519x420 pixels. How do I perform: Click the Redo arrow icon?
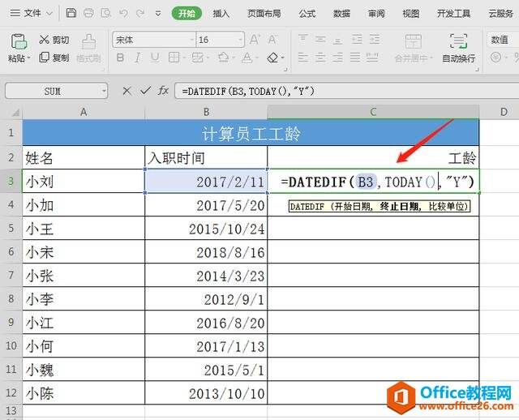[140, 13]
